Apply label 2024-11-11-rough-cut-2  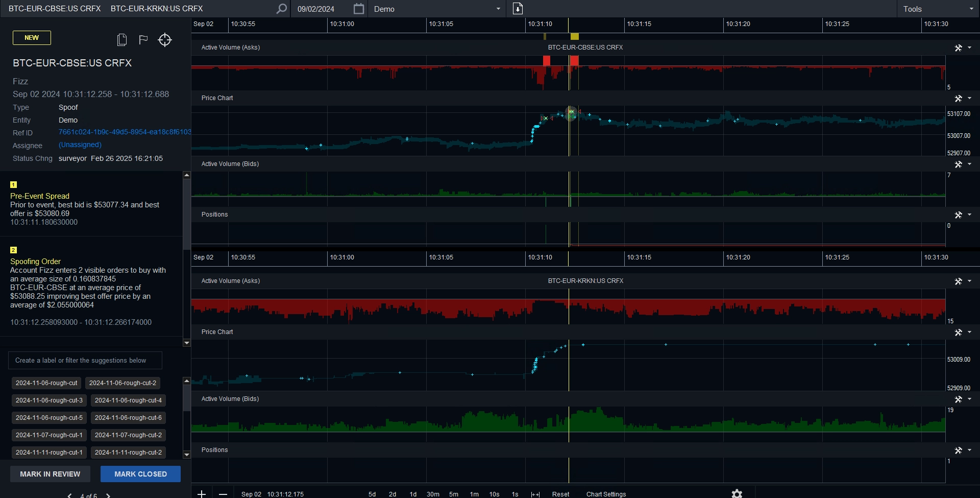[x=128, y=453]
